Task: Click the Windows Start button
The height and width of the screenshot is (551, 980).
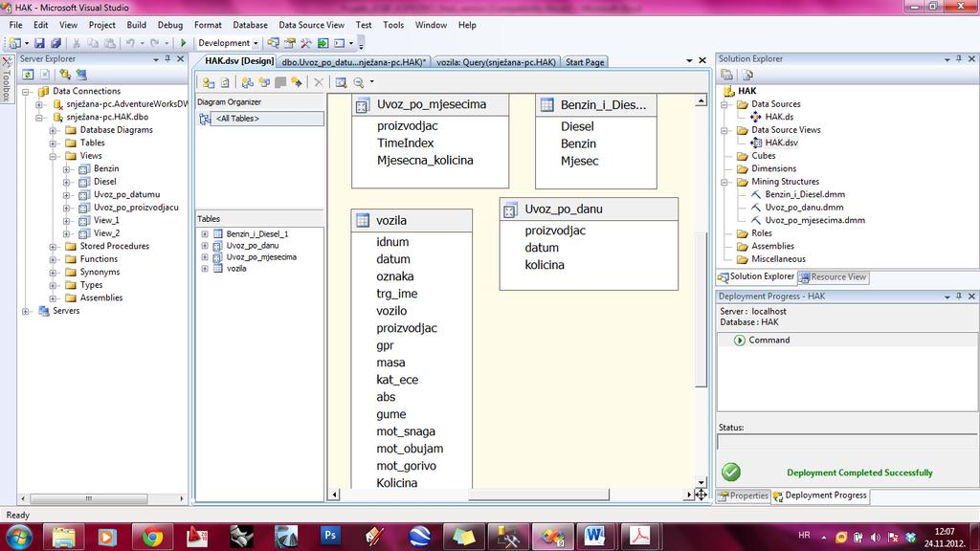Action: [19, 538]
